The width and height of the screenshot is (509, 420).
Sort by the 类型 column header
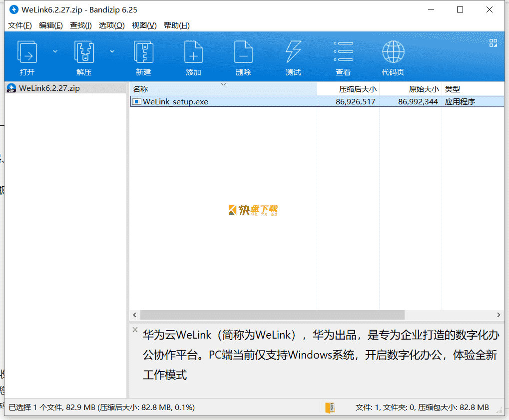(473, 89)
